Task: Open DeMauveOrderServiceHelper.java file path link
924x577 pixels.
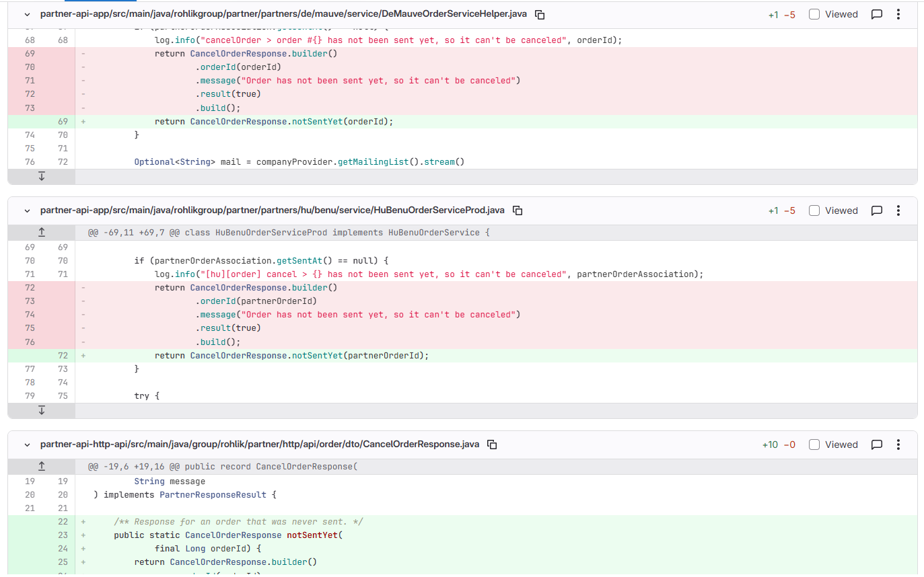Action: point(283,14)
